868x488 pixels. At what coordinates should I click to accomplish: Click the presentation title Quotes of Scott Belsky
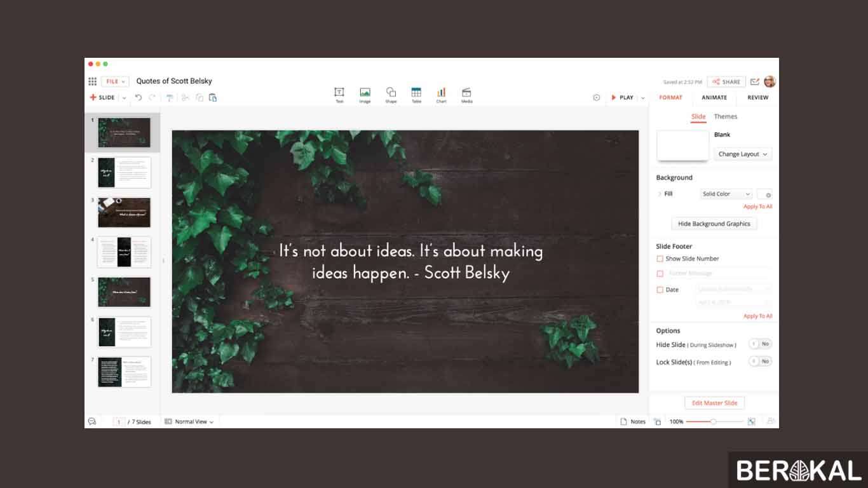(x=174, y=81)
